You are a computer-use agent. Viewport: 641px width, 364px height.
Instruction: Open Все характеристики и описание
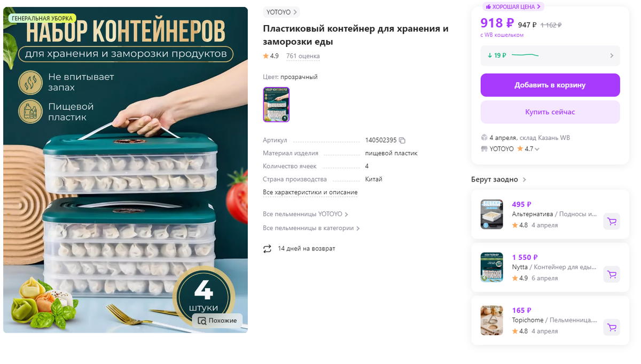coord(310,193)
